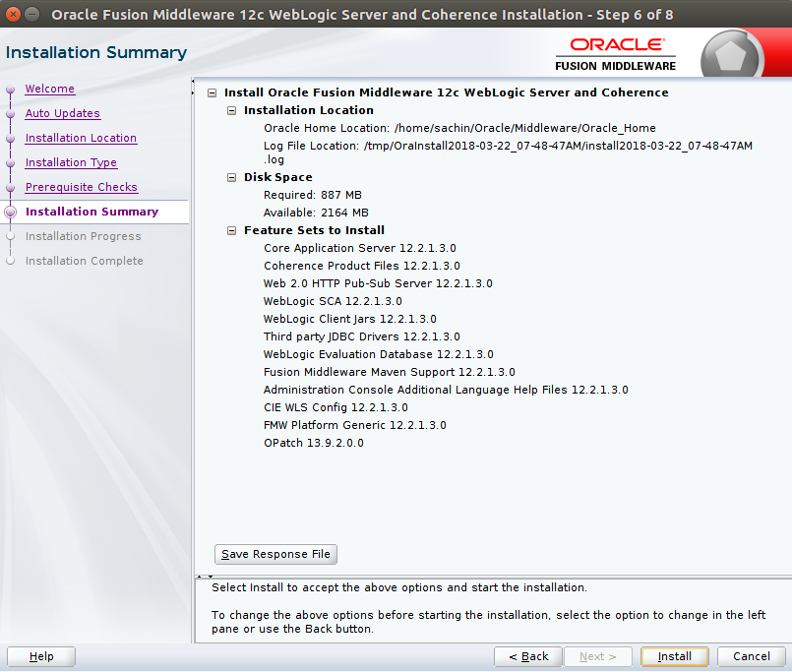The image size is (792, 672).
Task: Start installation with the Install button
Action: 675,656
